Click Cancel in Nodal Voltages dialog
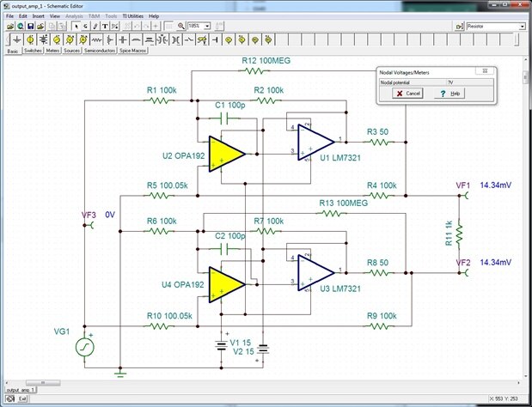The image size is (532, 407). [x=408, y=93]
